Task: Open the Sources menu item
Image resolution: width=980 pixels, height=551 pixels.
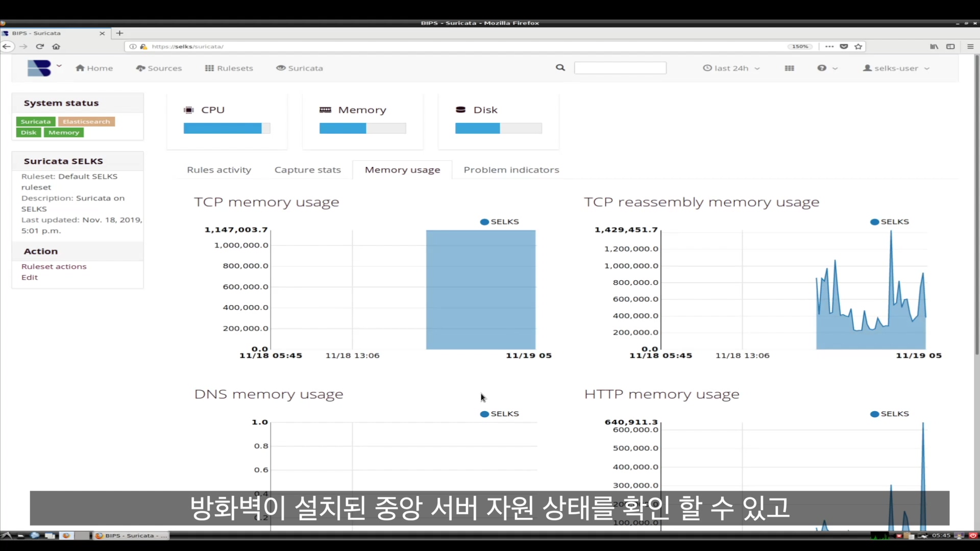Action: point(159,68)
